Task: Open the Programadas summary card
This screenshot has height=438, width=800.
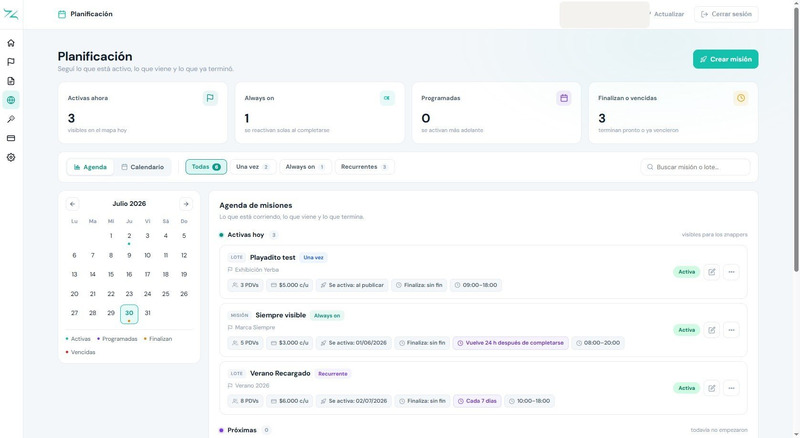Action: coord(496,113)
